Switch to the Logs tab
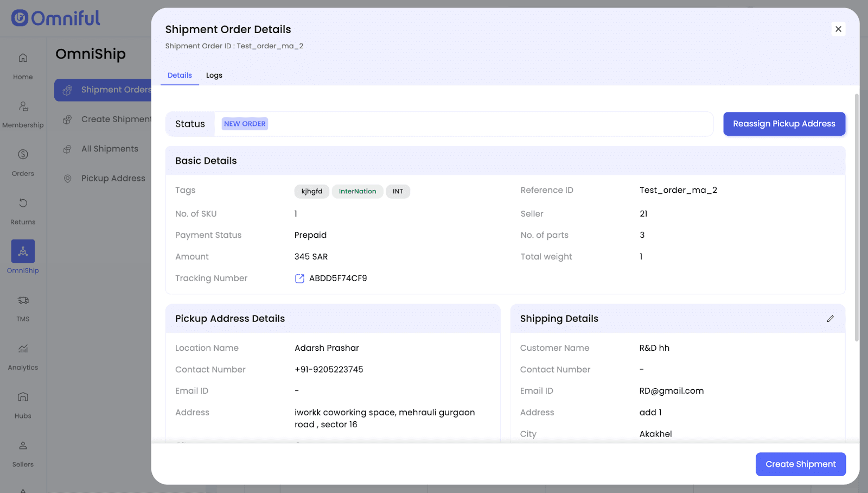Screen dimensions: 868x493 pos(214,75)
